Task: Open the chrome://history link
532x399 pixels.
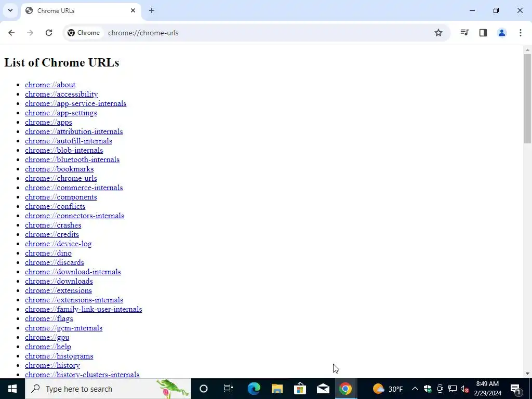Action: [x=52, y=365]
